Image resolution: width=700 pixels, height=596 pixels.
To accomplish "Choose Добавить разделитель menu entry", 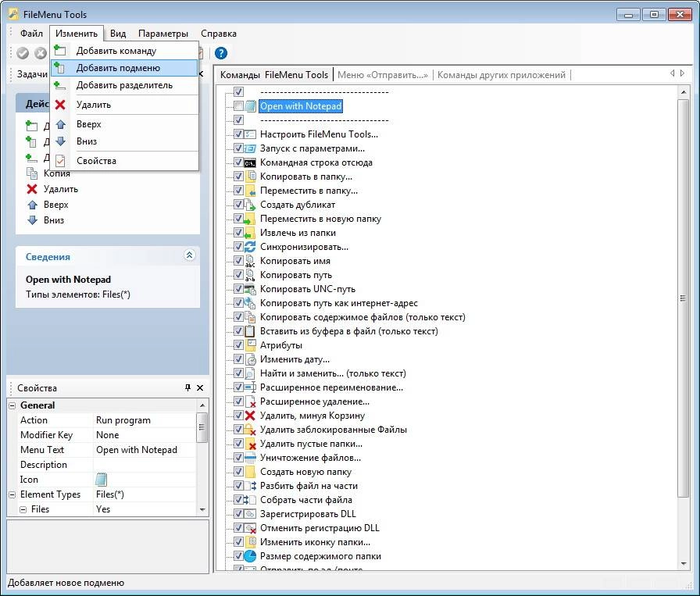I will pos(124,85).
